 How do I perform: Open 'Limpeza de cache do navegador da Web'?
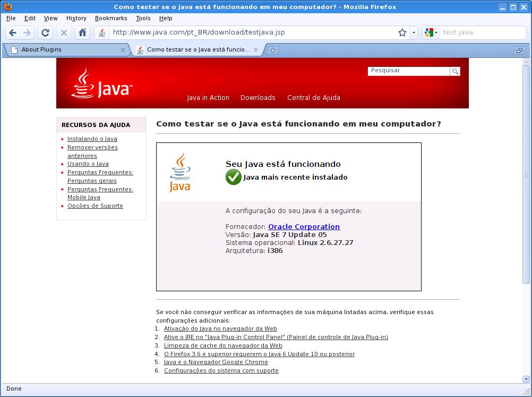[x=223, y=345]
